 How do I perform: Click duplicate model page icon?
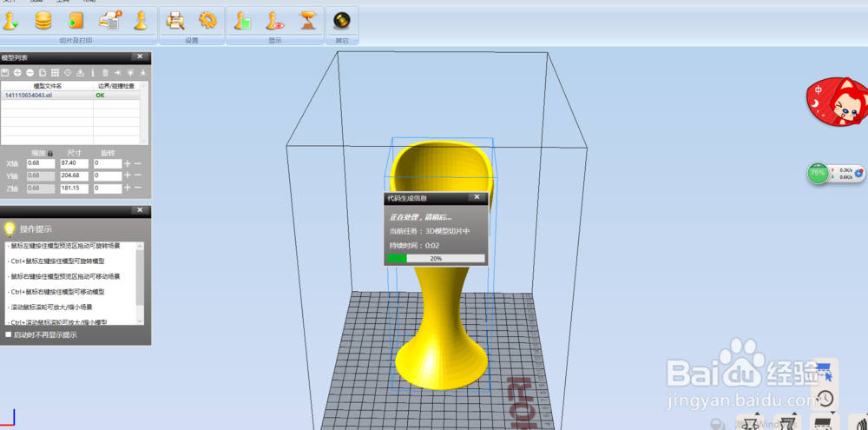tap(43, 73)
